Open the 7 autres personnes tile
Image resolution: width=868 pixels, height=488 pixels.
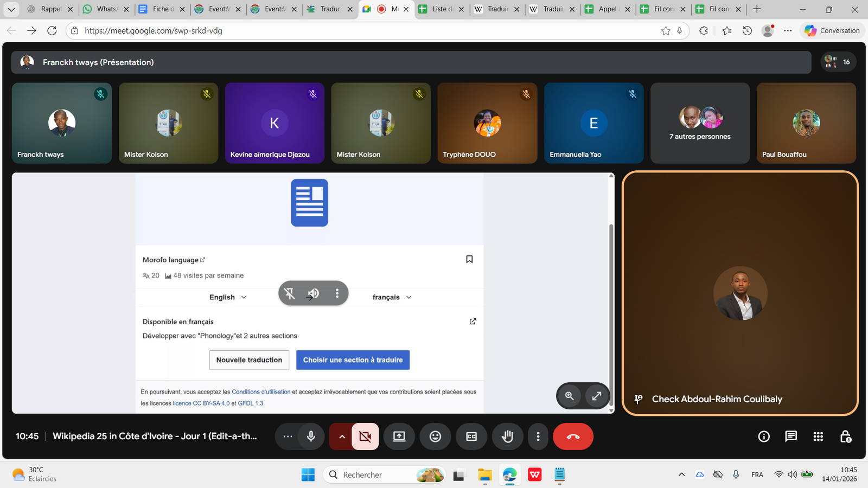pyautogui.click(x=700, y=123)
